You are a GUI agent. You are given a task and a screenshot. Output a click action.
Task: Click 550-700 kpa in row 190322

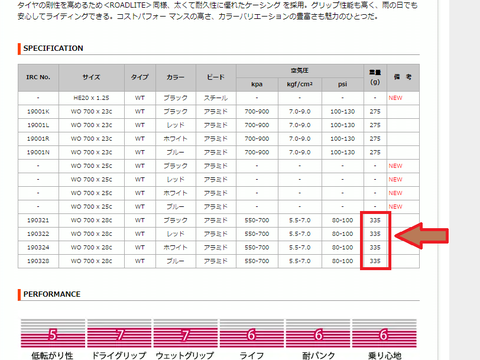click(x=257, y=234)
